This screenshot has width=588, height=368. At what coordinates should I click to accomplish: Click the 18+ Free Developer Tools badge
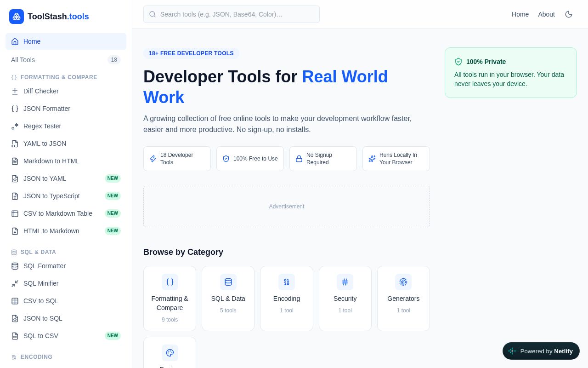[x=191, y=53]
